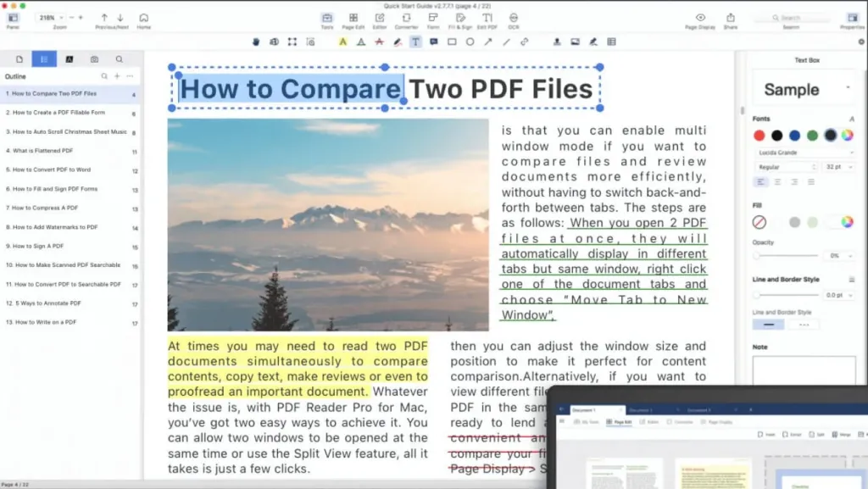Choose the Strikethrough annotation tool

coord(379,42)
